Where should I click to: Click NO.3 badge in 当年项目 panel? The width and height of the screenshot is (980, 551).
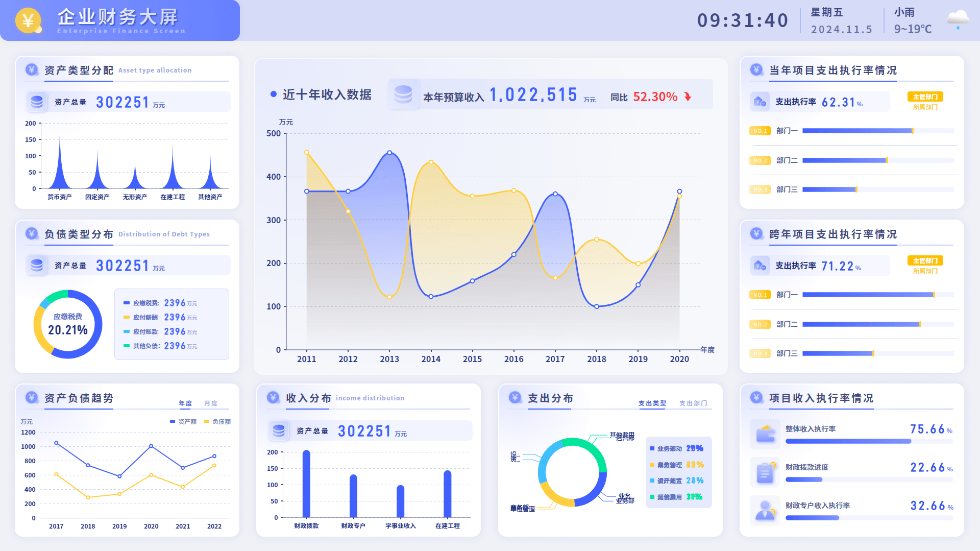[760, 189]
